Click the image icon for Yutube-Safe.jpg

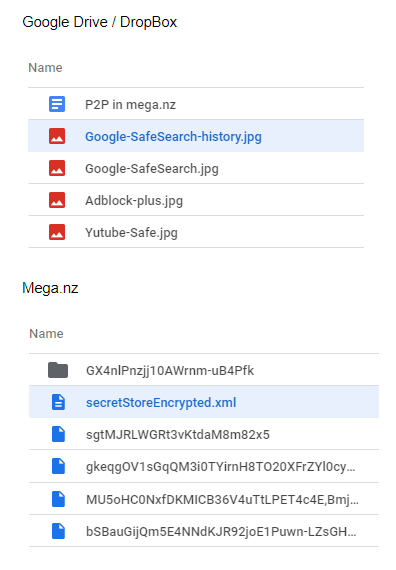[x=57, y=232]
